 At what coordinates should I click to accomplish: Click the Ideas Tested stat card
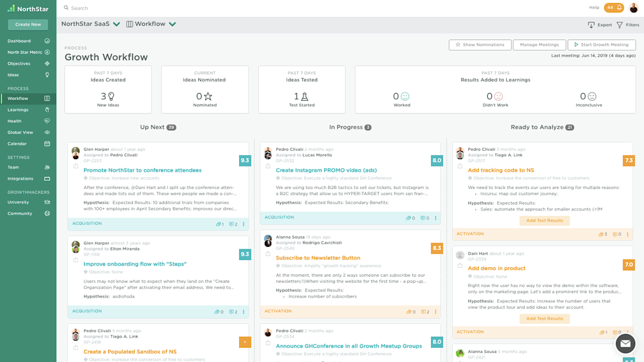302,89
